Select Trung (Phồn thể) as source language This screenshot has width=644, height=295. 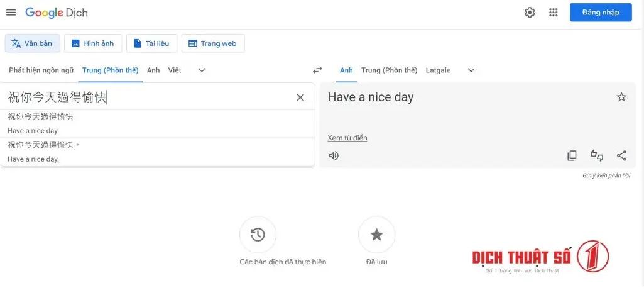[111, 70]
